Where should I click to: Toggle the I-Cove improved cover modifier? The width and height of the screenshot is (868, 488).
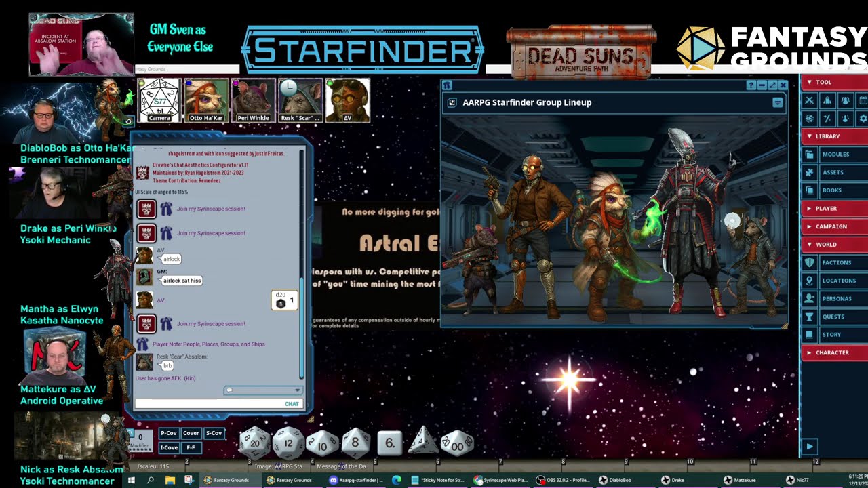tap(168, 447)
